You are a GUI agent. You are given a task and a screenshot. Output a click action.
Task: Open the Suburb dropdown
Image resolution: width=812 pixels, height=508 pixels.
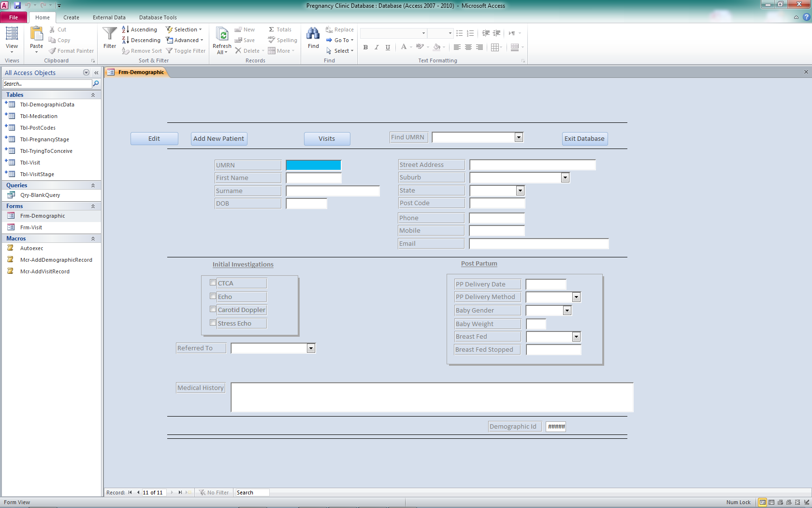565,178
